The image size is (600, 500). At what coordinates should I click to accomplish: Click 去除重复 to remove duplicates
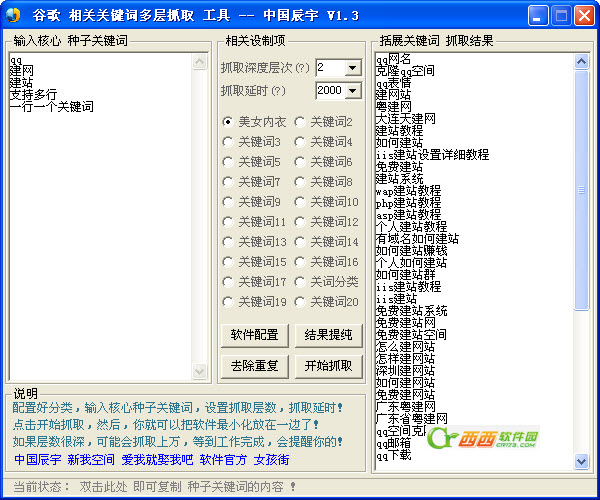[254, 366]
